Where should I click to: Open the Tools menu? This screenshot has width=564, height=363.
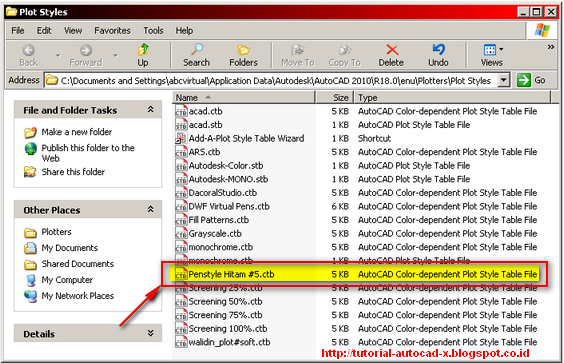[x=153, y=31]
